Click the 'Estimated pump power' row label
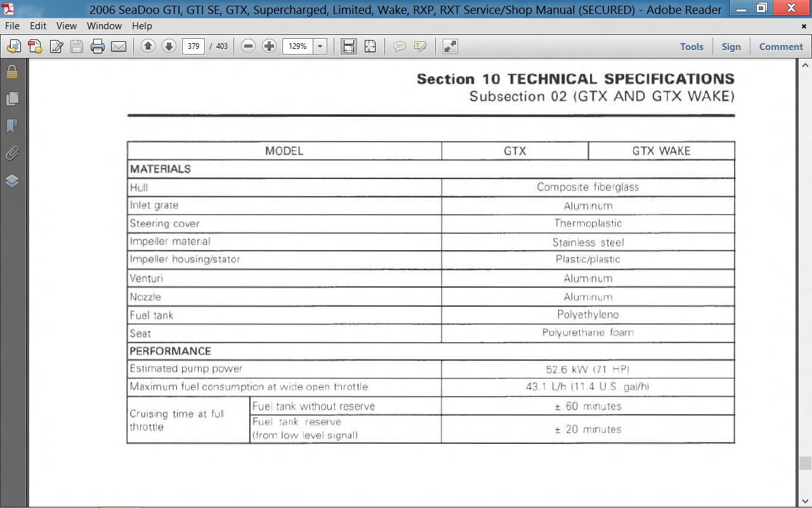 click(186, 369)
